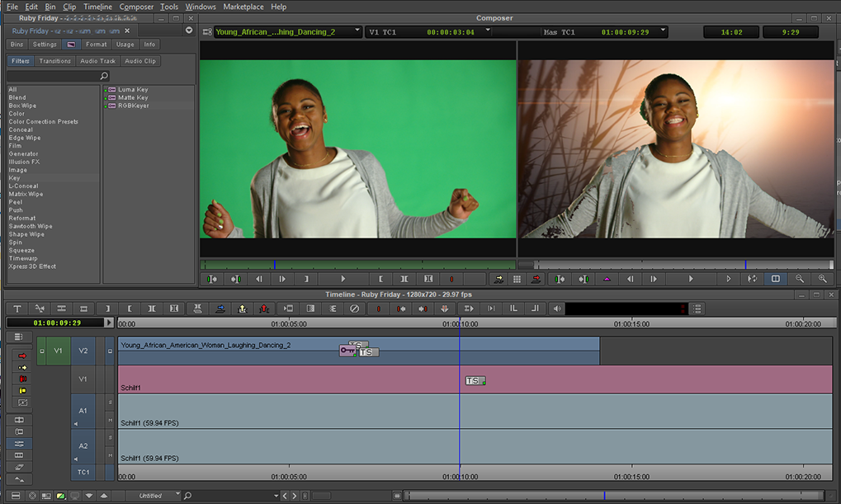Click the Remove Effect icon
This screenshot has width=841, height=504.
pyautogui.click(x=354, y=308)
